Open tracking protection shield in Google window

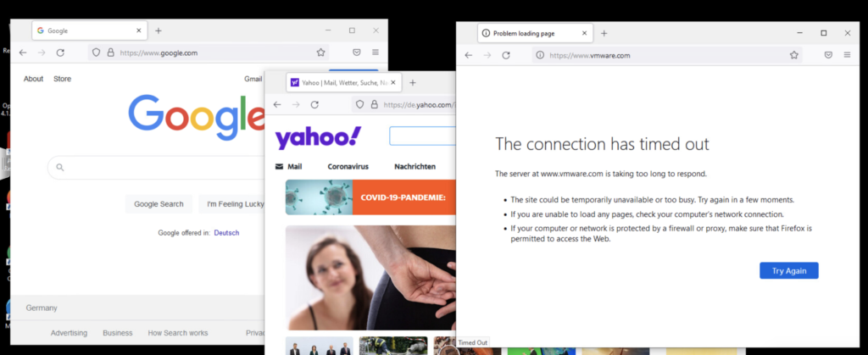pyautogui.click(x=97, y=53)
